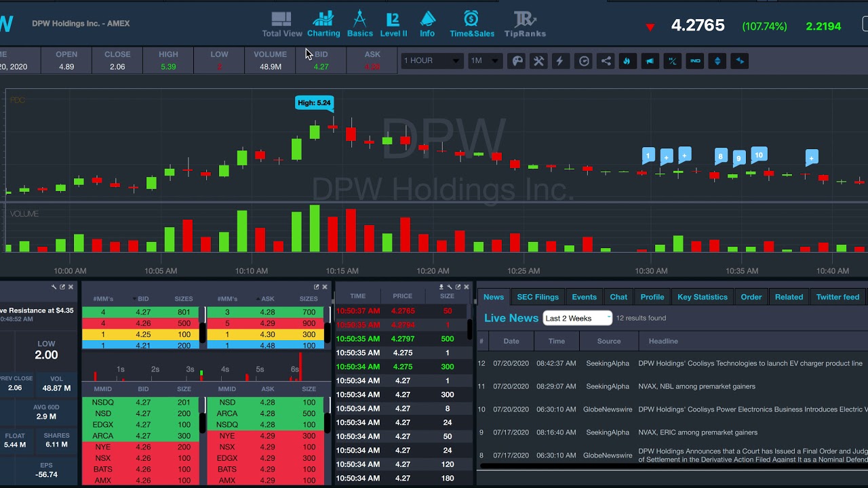868x488 pixels.
Task: Open settings wrench in left alerts panel
Action: (x=54, y=287)
